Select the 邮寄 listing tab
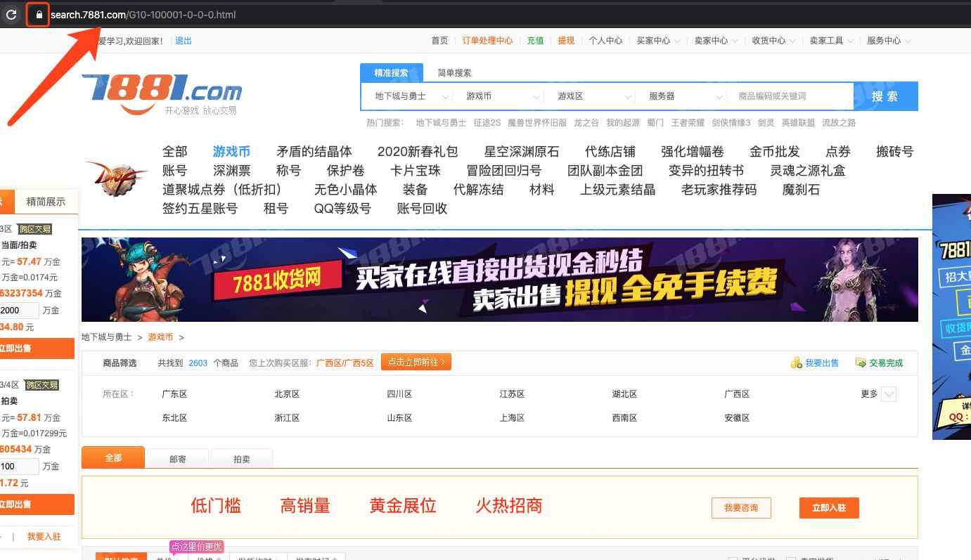971x560 pixels. pos(178,459)
